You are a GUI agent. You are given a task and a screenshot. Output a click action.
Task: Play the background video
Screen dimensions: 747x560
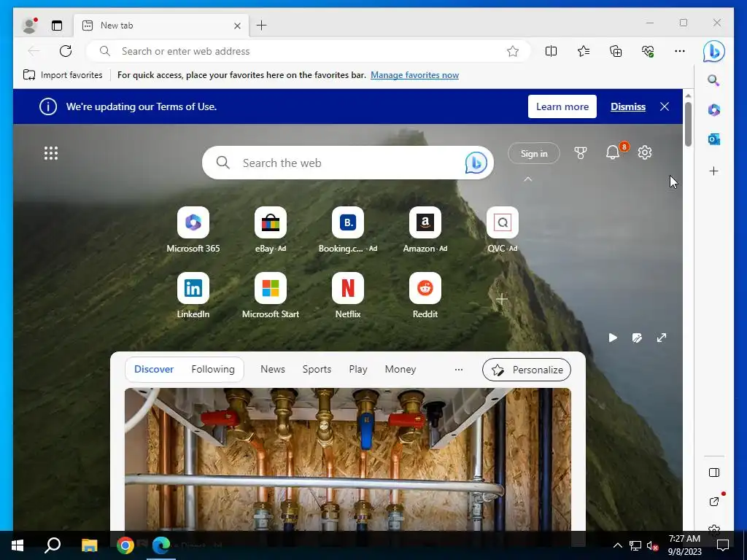coord(613,338)
